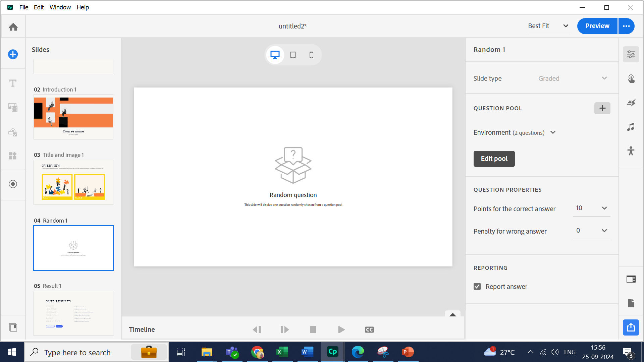This screenshot has height=362, width=644.
Task: Open the Accessibility figure icon panel
Action: (x=631, y=151)
